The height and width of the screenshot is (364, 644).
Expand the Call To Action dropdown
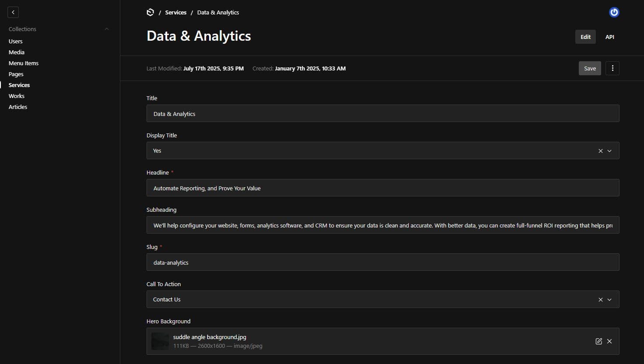tap(609, 300)
